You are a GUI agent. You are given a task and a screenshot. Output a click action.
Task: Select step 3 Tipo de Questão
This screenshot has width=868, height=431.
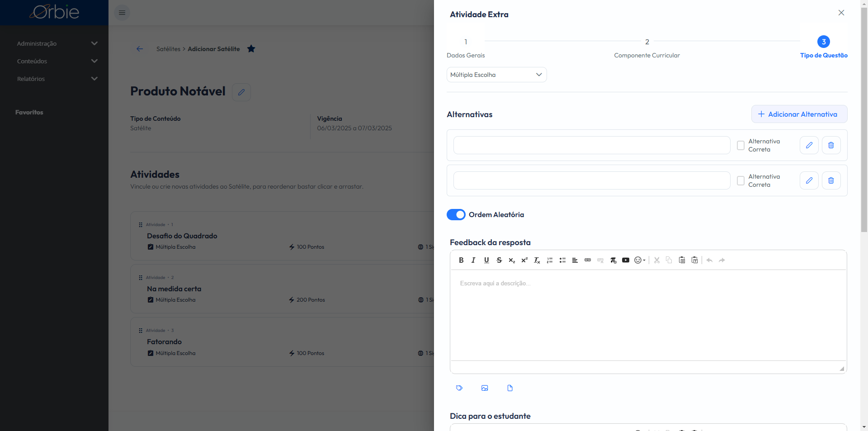click(824, 48)
